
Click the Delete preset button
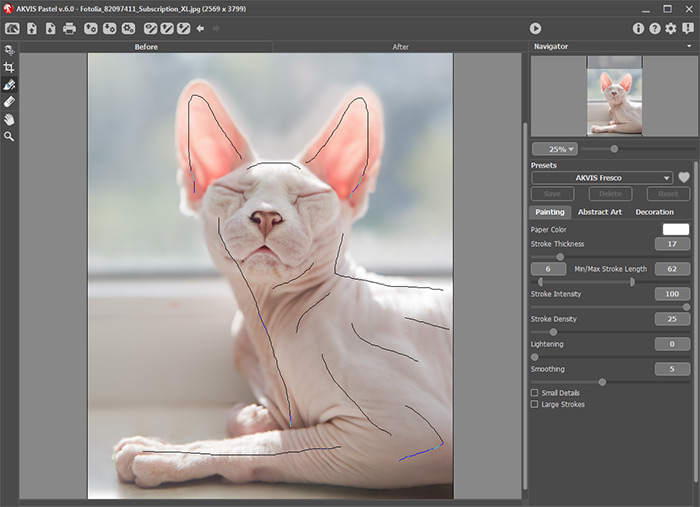point(610,194)
